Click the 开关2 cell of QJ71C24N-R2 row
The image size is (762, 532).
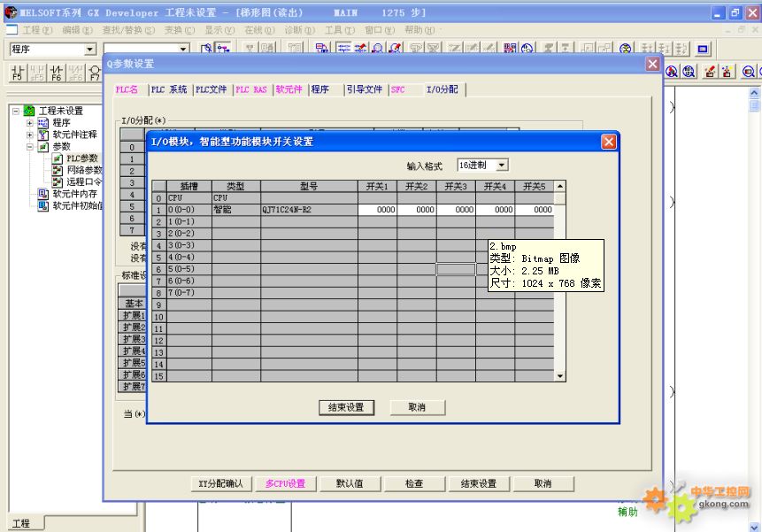417,210
